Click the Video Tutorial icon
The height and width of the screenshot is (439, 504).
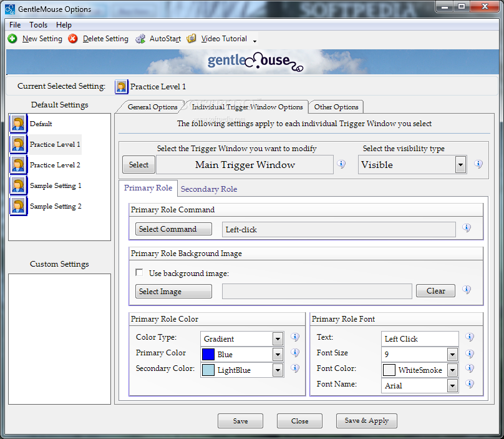coord(191,39)
